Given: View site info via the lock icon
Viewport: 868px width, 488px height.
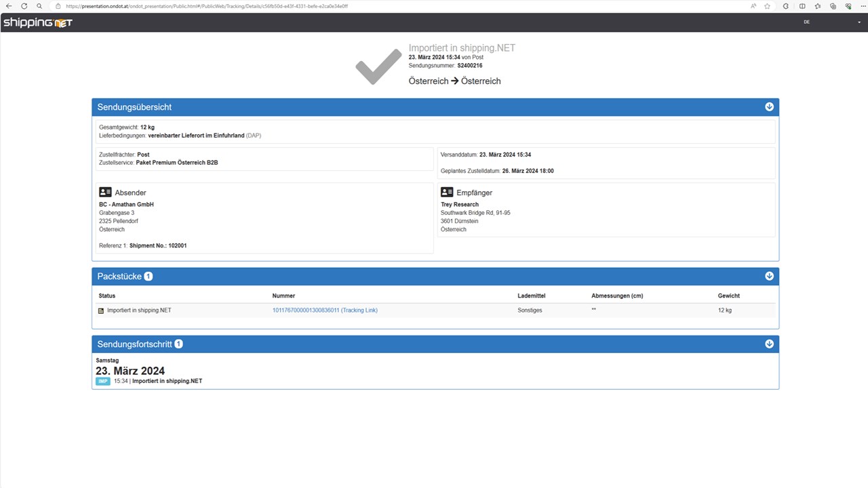Looking at the screenshot, I should [x=58, y=6].
